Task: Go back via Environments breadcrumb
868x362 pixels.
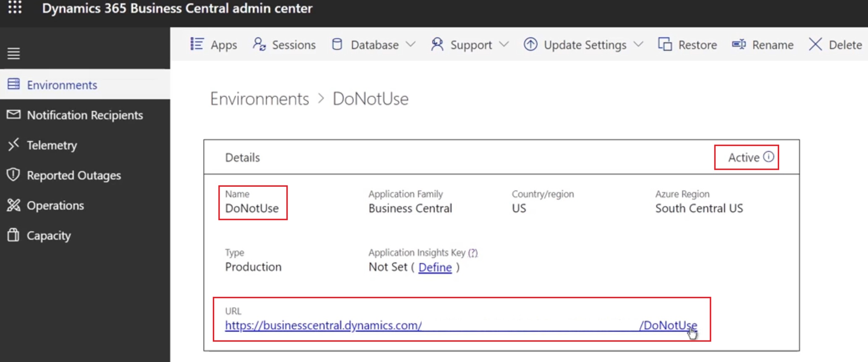Action: pos(260,99)
